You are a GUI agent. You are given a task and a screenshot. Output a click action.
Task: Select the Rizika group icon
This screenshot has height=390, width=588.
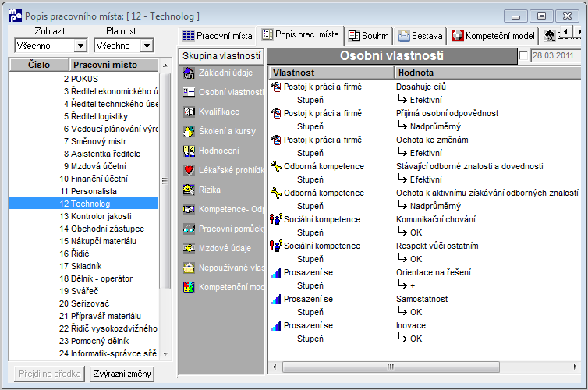coord(189,190)
